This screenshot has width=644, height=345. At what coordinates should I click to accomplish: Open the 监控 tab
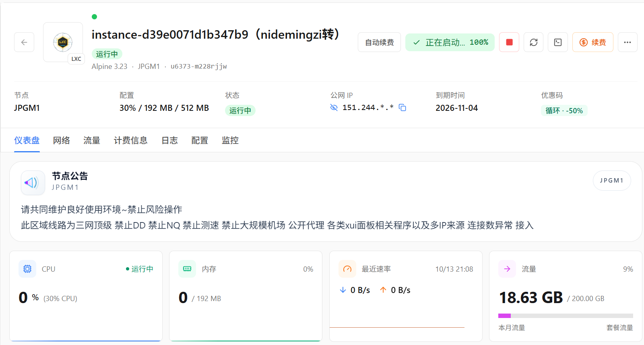pos(230,140)
